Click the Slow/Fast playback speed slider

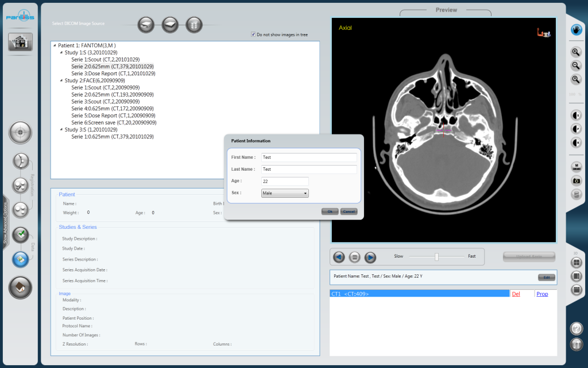[436, 256]
